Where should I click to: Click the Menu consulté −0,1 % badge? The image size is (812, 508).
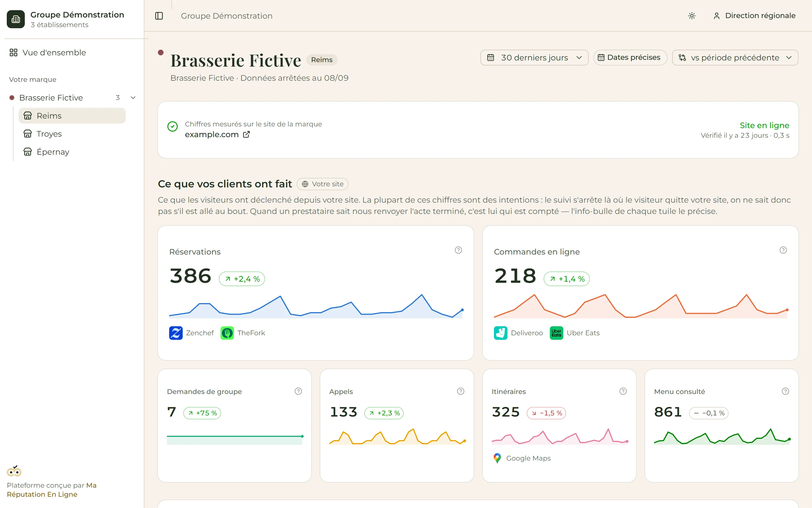click(709, 413)
